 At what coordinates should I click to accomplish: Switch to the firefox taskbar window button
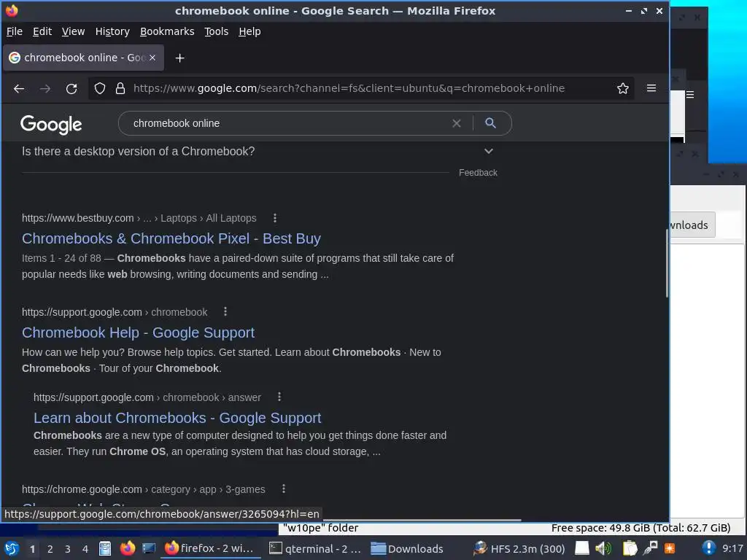[209, 548]
